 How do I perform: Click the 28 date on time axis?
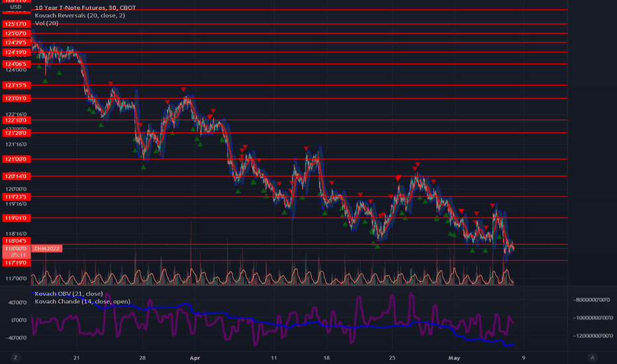click(142, 357)
